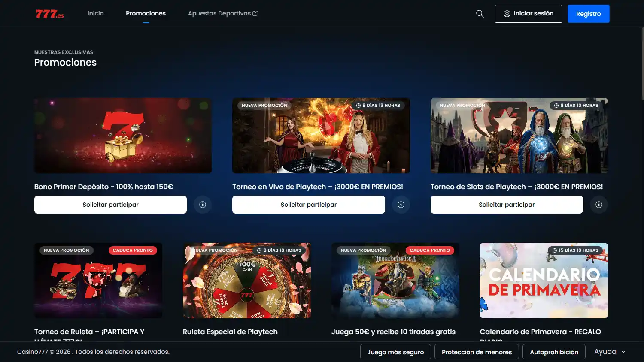This screenshot has height=362, width=644.
Task: Open Apuestas Deportivas external link
Action: [x=223, y=13]
